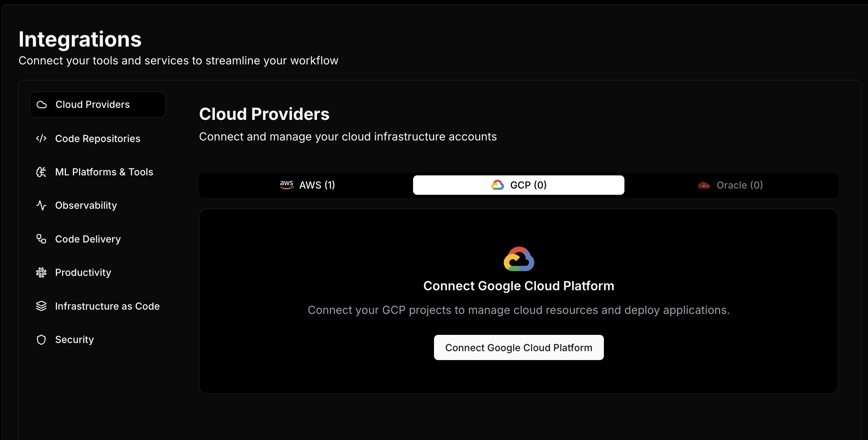Click the Google Cloud logo above the connect prompt
Image resolution: width=868 pixels, height=440 pixels.
tap(519, 259)
